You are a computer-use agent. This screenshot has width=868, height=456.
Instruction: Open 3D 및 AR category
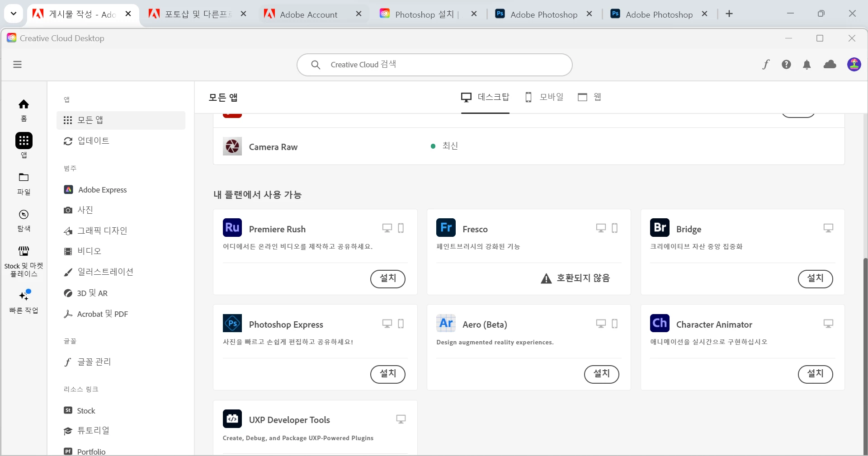(121, 293)
